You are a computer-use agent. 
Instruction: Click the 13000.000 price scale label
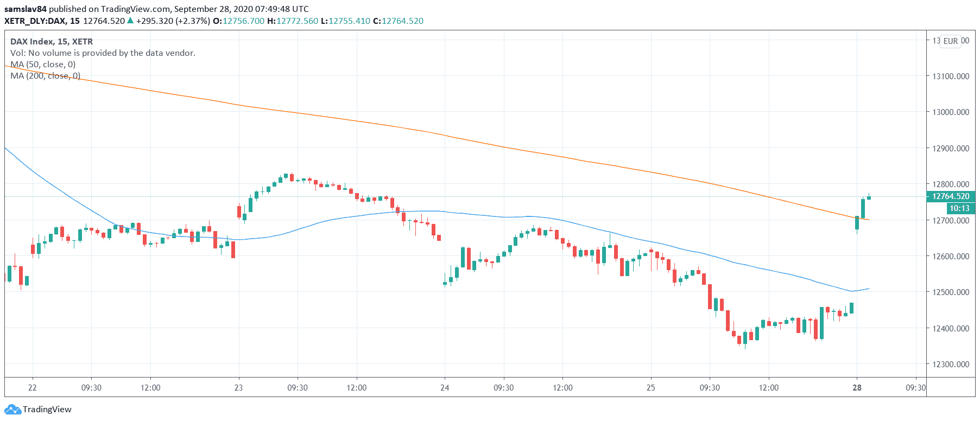[x=951, y=112]
